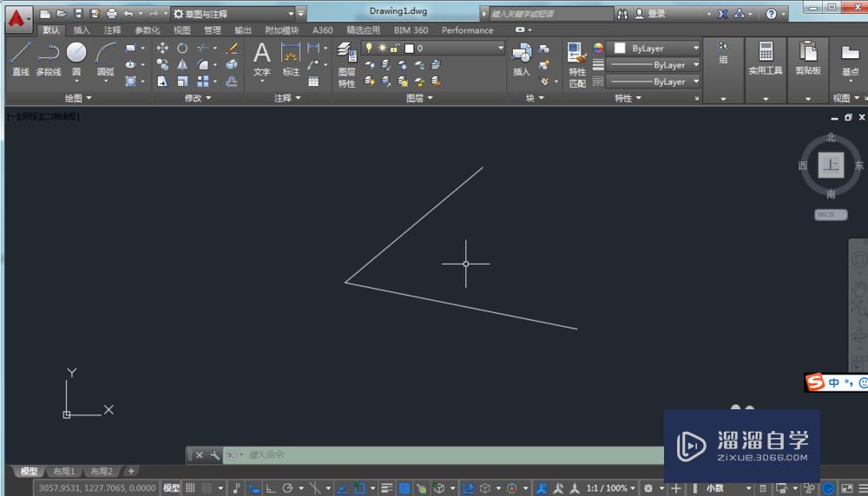Click the ViewCube 上 top face
The width and height of the screenshot is (868, 496).
(x=831, y=165)
